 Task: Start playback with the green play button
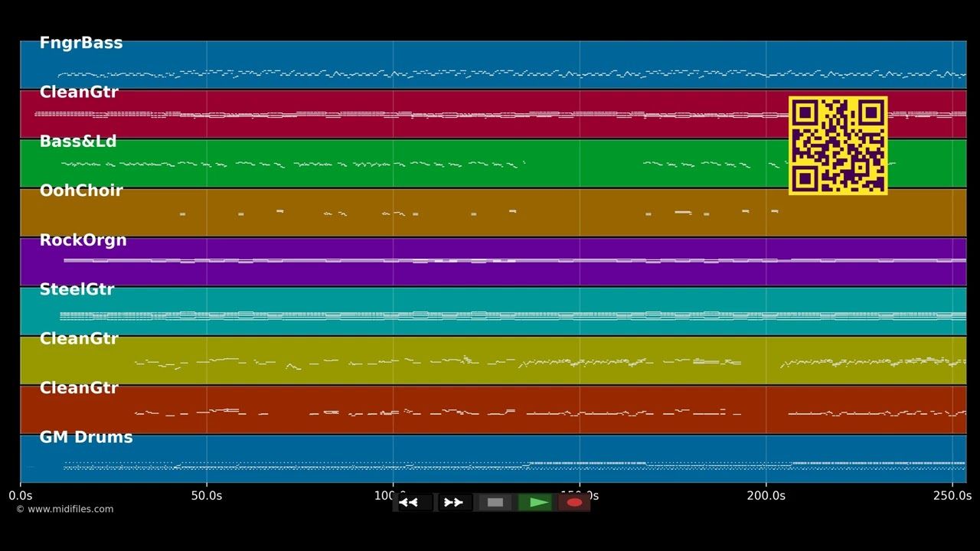coord(536,502)
